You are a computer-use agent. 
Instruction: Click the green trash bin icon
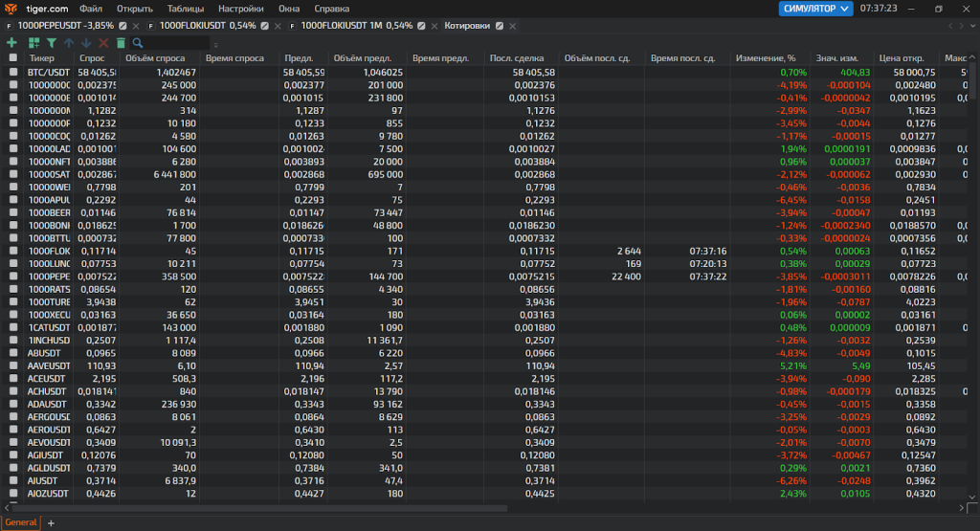(x=121, y=43)
